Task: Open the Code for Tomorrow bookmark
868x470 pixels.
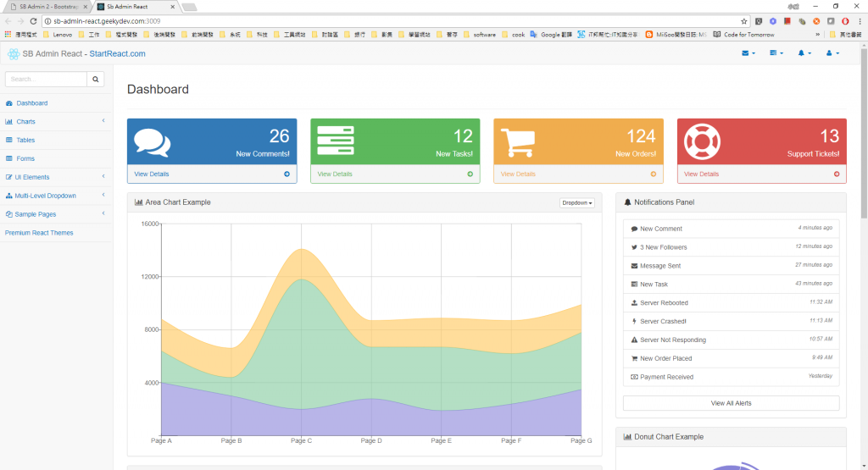Action: [743, 34]
